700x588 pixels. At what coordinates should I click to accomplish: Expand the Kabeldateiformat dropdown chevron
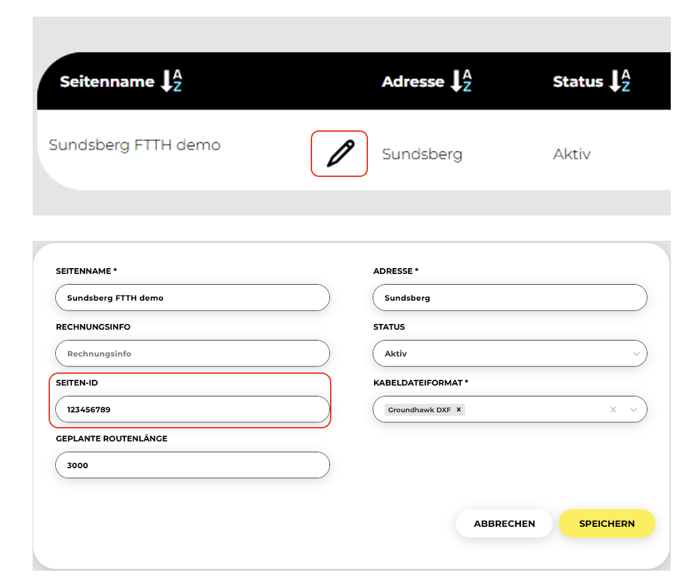coord(633,410)
